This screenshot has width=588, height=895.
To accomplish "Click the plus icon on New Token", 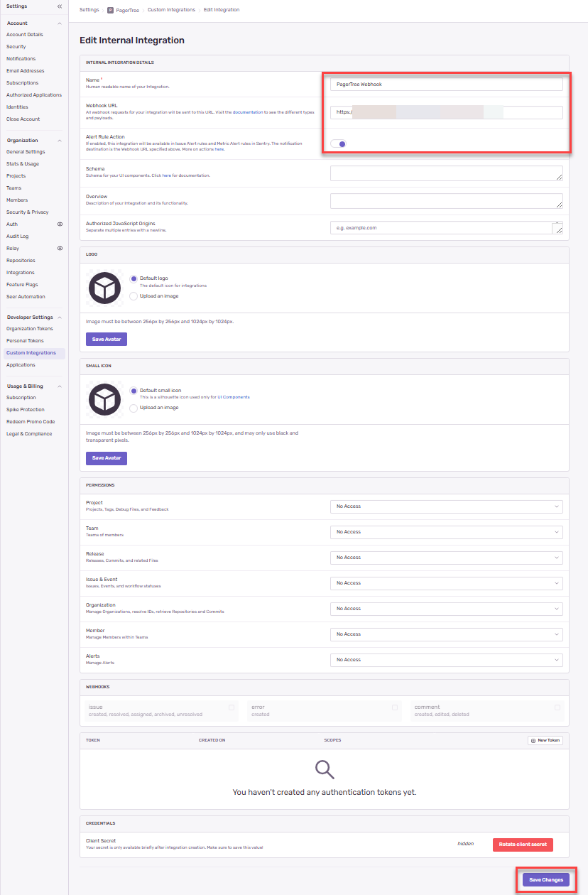I will [533, 740].
